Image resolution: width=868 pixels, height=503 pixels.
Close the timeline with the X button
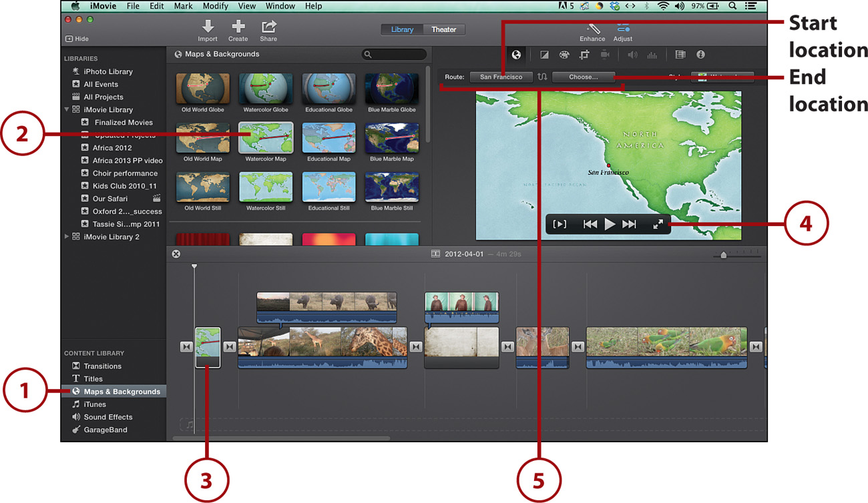pos(176,254)
